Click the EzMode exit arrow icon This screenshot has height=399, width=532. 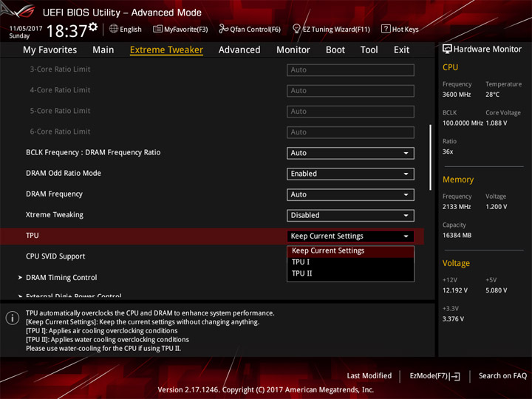click(456, 376)
